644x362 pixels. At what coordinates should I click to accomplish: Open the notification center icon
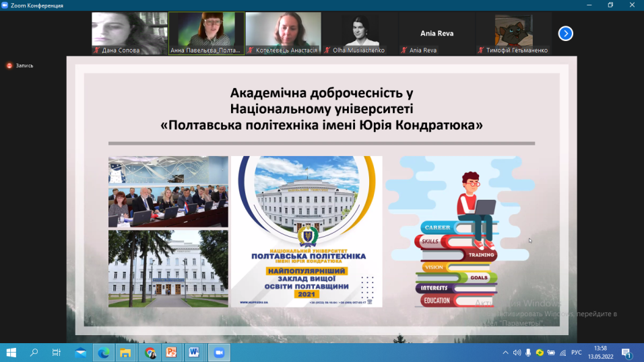click(626, 352)
